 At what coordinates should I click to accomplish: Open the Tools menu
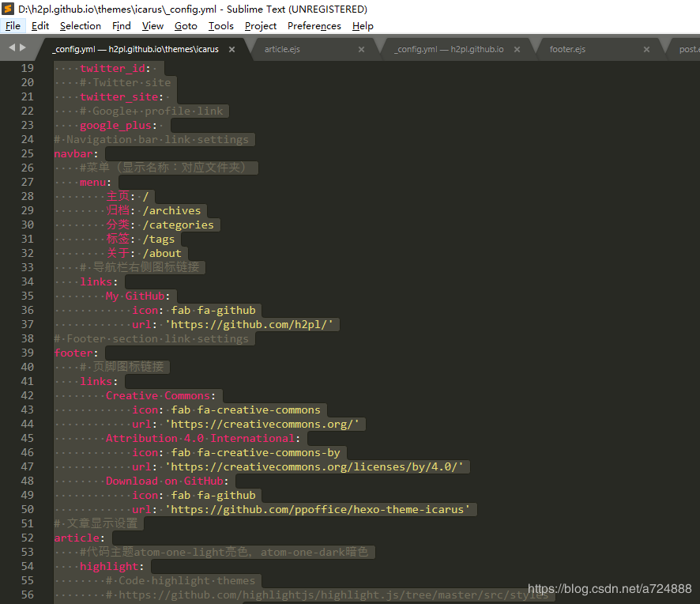(x=221, y=26)
